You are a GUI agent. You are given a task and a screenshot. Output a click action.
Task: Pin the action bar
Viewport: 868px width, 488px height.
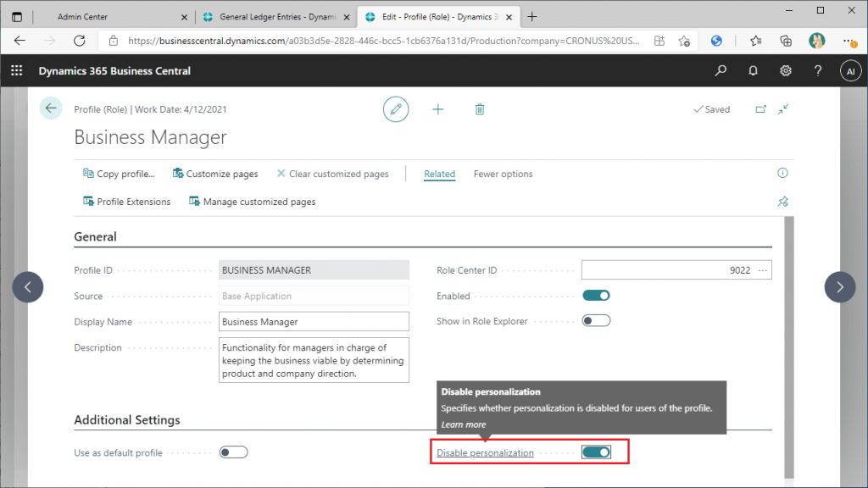tap(782, 202)
